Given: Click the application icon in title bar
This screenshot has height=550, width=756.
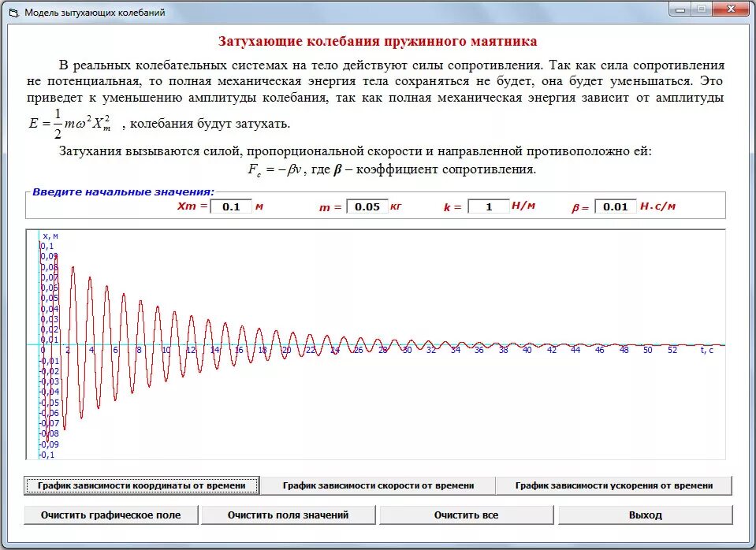Looking at the screenshot, I should tap(14, 13).
